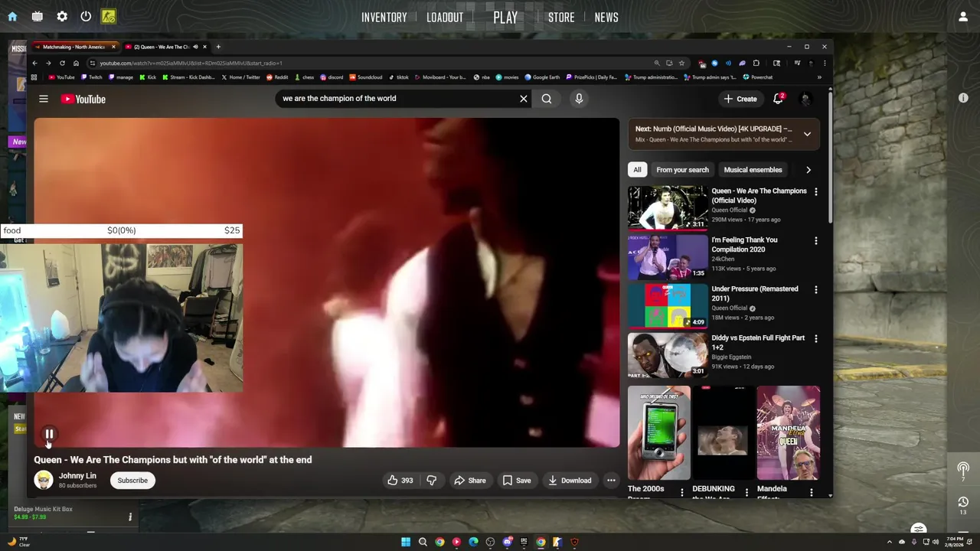Image resolution: width=980 pixels, height=551 pixels.
Task: Save the video to a playlist
Action: (517, 481)
